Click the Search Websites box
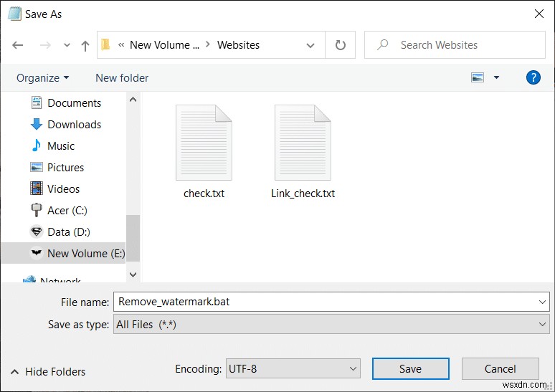Viewport: 555px width, 392px height. 455,45
